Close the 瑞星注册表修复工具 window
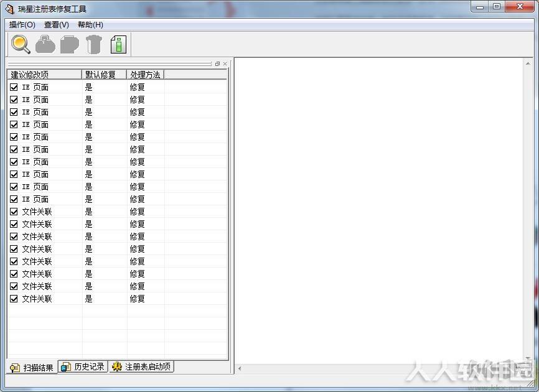 [520, 6]
